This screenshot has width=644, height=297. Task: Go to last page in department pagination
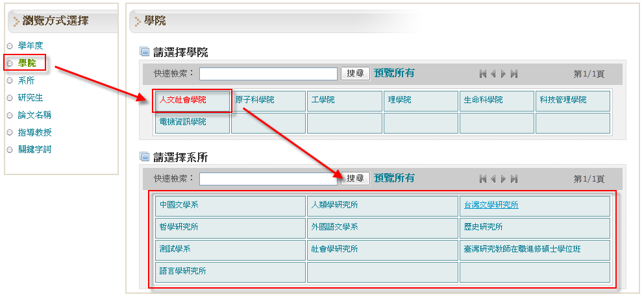coord(514,179)
